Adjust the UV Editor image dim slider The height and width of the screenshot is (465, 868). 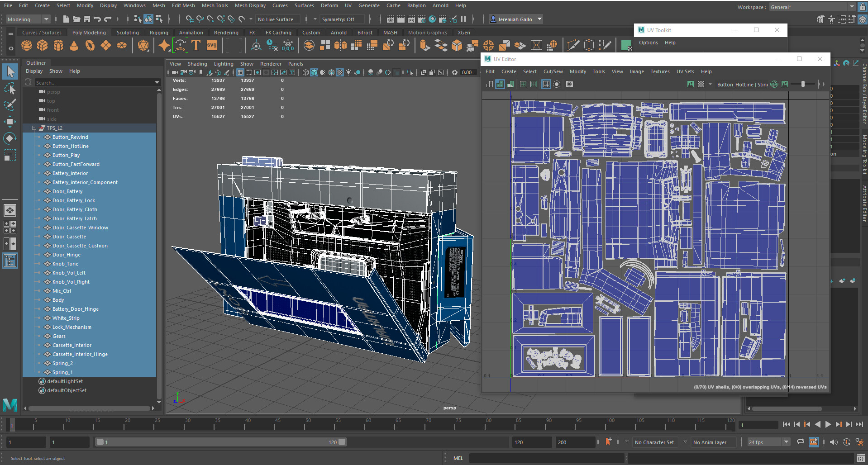(803, 85)
